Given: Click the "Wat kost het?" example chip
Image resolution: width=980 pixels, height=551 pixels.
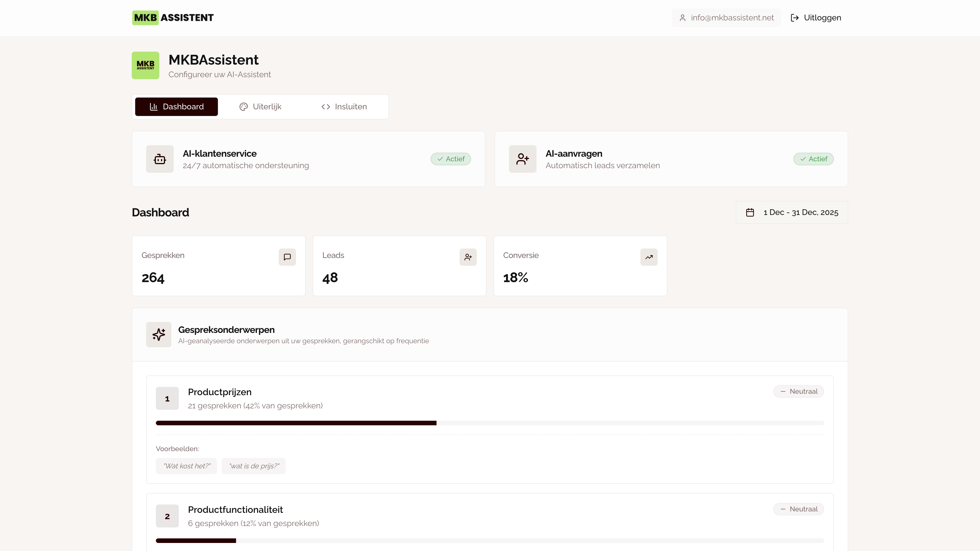Looking at the screenshot, I should [x=186, y=466].
